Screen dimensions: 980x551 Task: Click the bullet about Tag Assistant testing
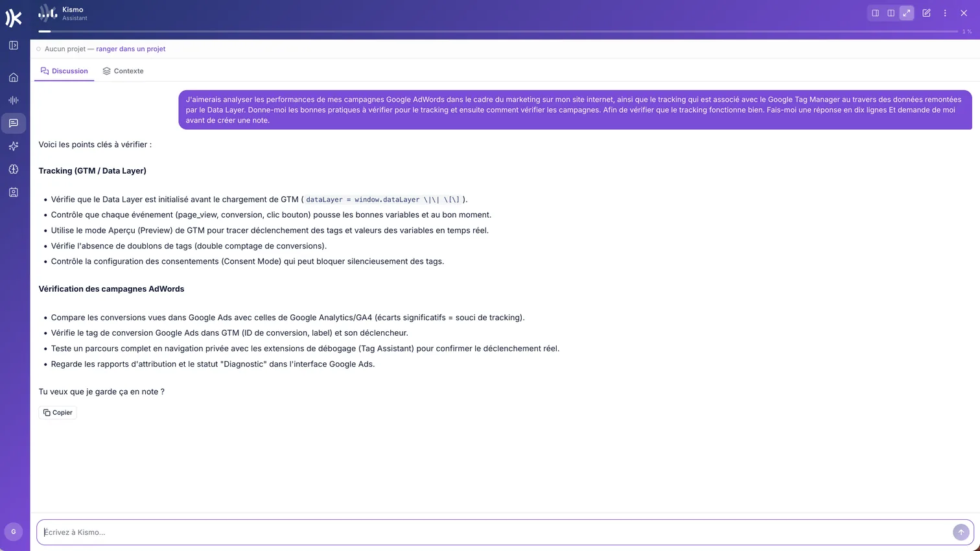(305, 348)
